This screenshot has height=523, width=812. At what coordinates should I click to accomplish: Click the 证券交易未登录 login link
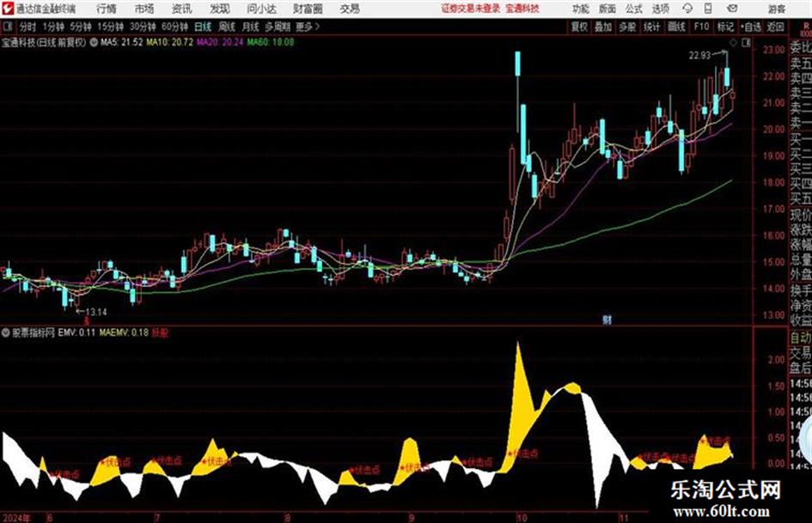point(471,9)
